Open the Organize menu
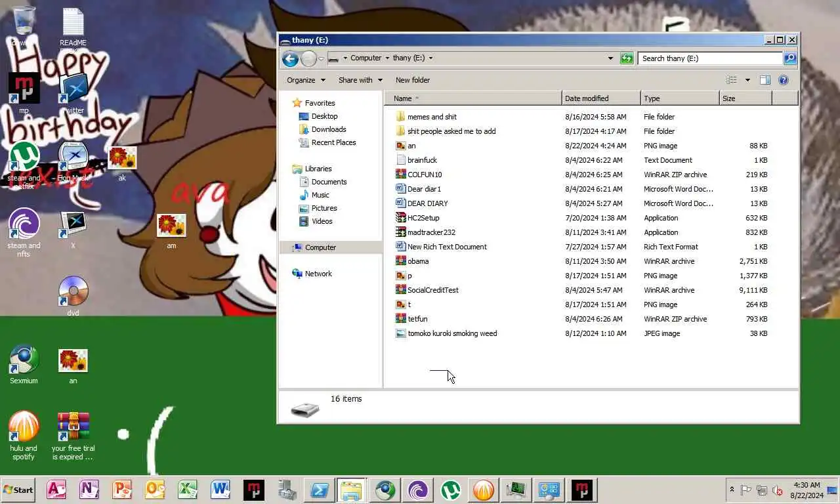The width and height of the screenshot is (840, 504). point(306,80)
